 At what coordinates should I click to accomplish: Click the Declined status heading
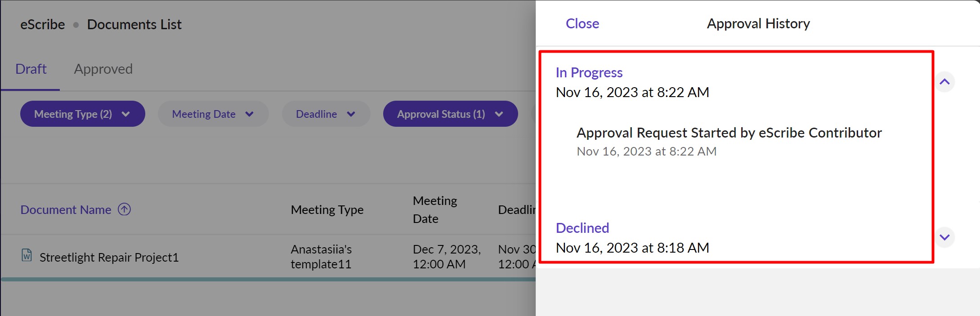[x=582, y=228]
